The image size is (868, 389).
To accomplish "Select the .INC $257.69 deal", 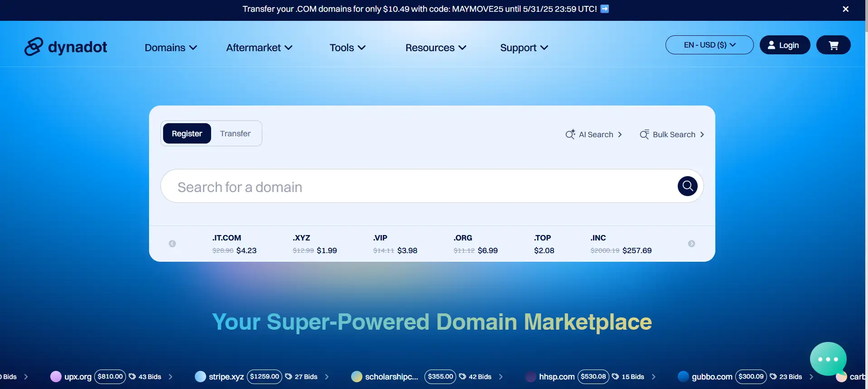I will pyautogui.click(x=621, y=244).
